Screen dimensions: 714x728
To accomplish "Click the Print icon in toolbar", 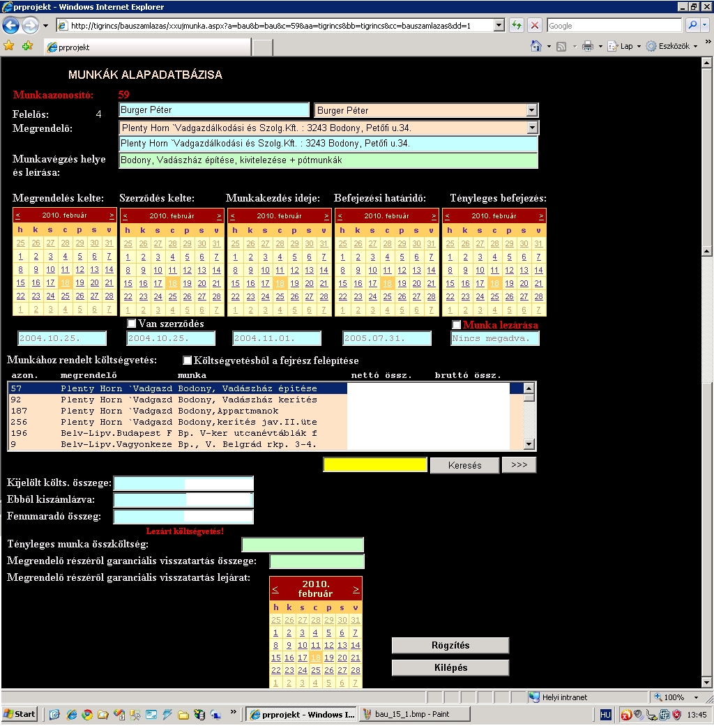I will pyautogui.click(x=587, y=46).
